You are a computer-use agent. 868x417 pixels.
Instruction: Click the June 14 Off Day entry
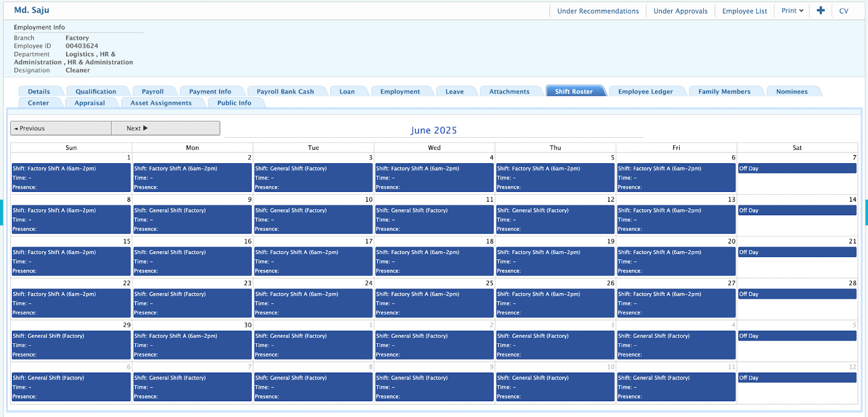tap(797, 210)
